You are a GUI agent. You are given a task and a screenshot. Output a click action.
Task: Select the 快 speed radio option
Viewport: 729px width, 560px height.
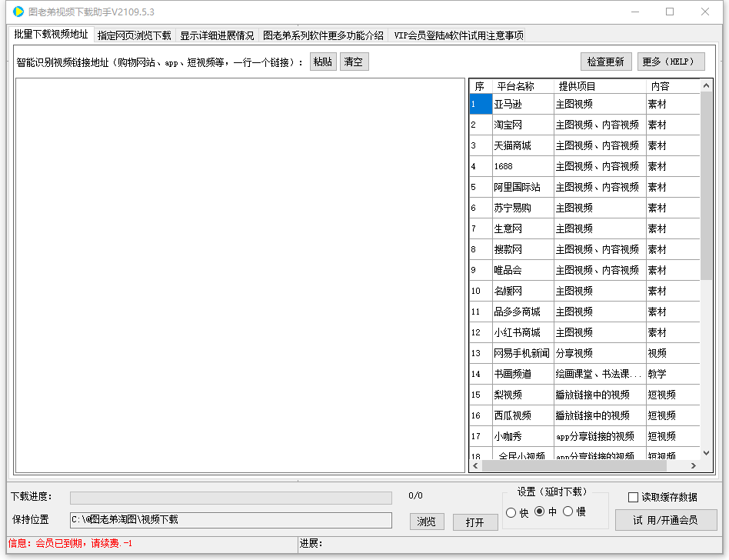point(511,512)
